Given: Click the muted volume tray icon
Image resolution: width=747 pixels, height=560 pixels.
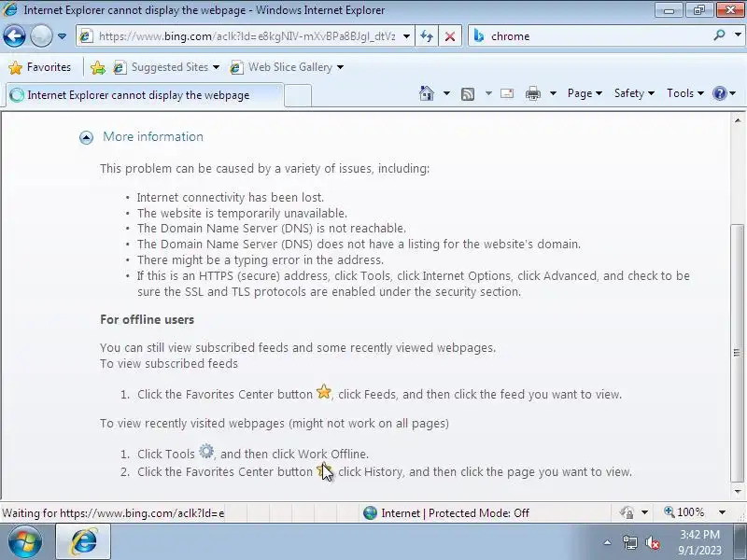Looking at the screenshot, I should pyautogui.click(x=653, y=542).
